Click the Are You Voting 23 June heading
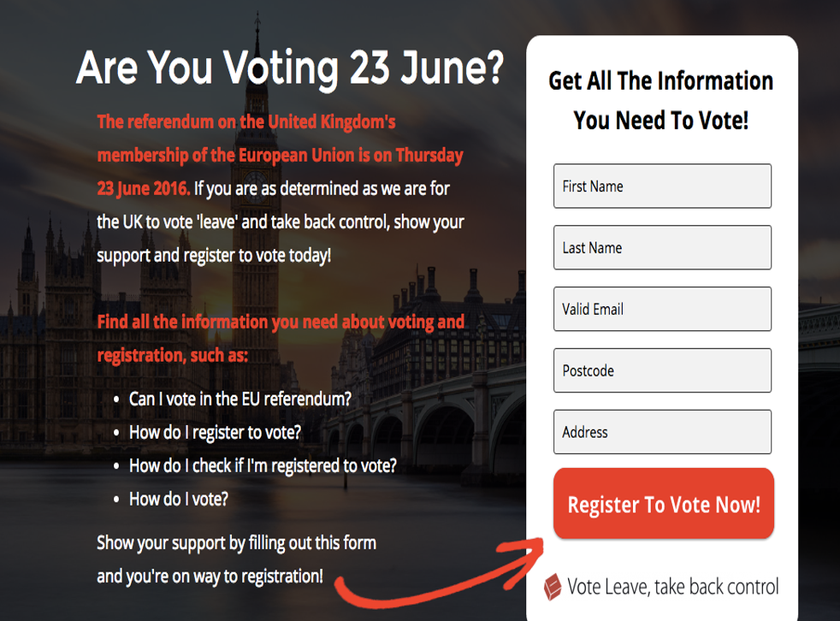This screenshot has width=840, height=621. 290,68
